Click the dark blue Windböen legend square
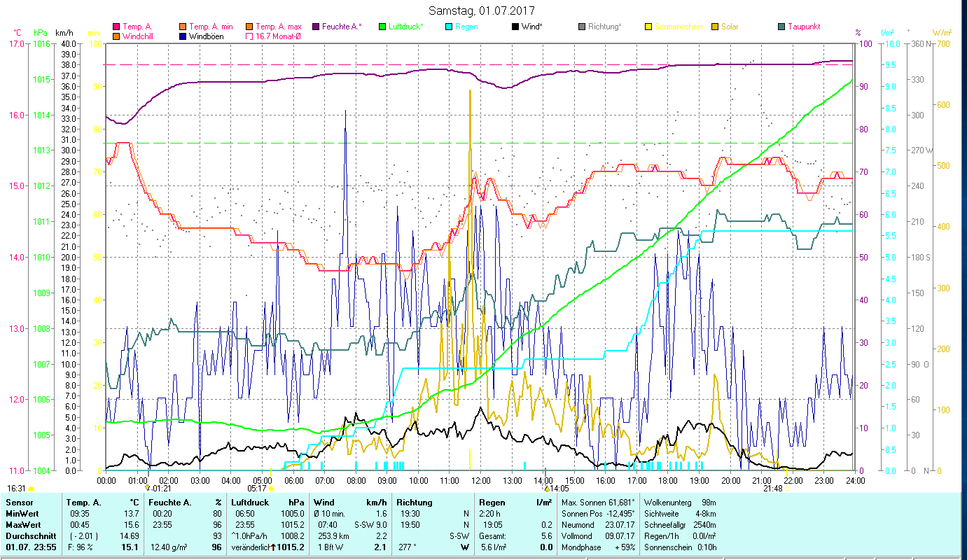Viewport: 967px width, 560px height. pos(183,36)
